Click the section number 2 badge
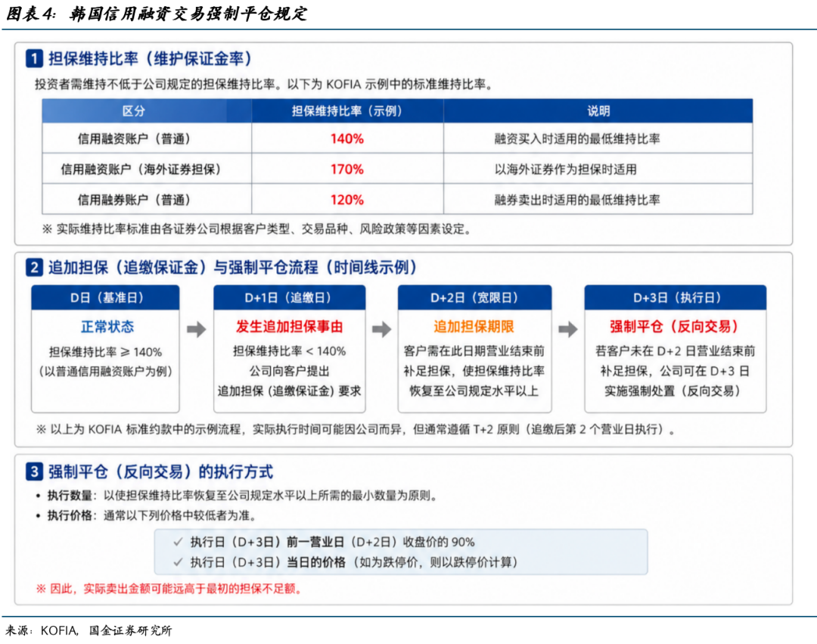Image resolution: width=817 pixels, height=644 pixels. (x=34, y=267)
